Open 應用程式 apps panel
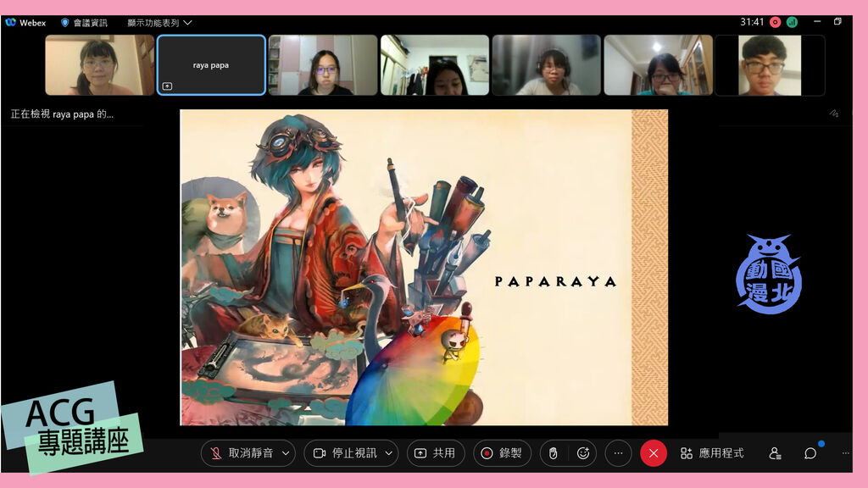 click(712, 453)
